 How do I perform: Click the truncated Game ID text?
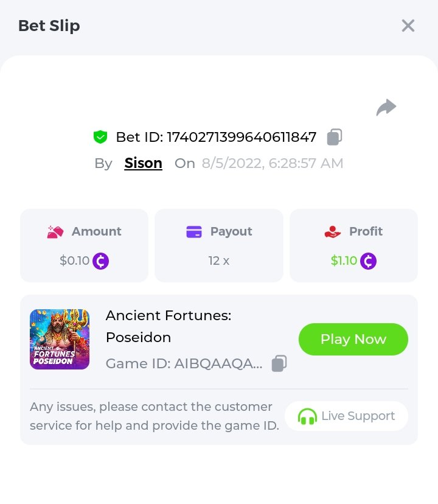coord(184,363)
